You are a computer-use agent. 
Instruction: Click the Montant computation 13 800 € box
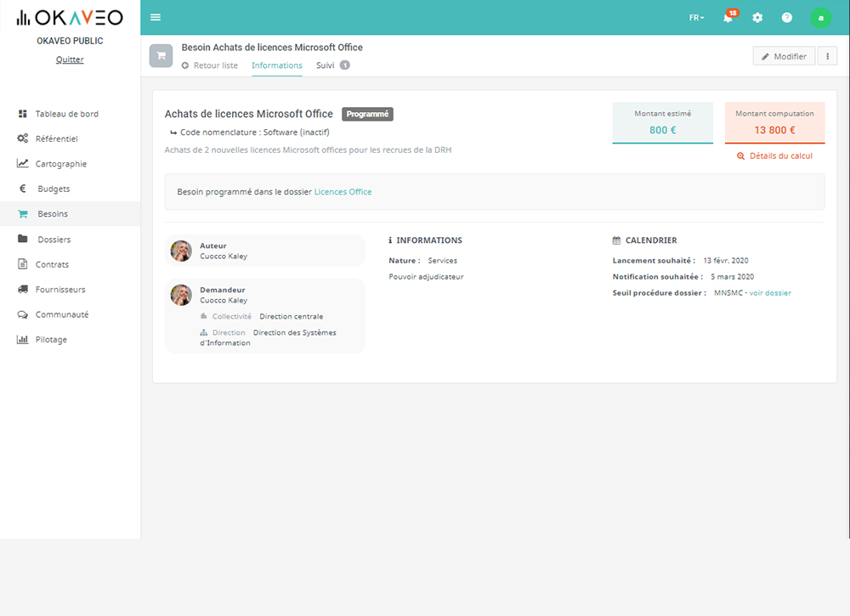click(x=774, y=123)
